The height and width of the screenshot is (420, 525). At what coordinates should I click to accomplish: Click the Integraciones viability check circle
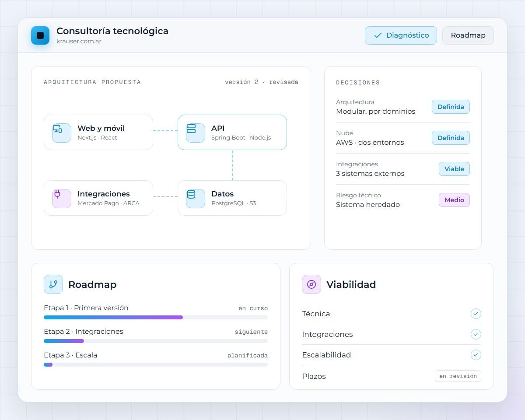pos(476,334)
